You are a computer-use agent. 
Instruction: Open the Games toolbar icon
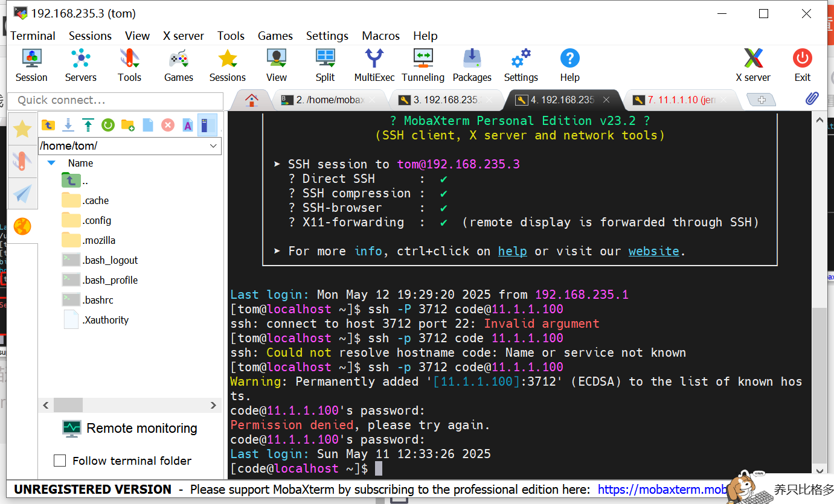178,65
